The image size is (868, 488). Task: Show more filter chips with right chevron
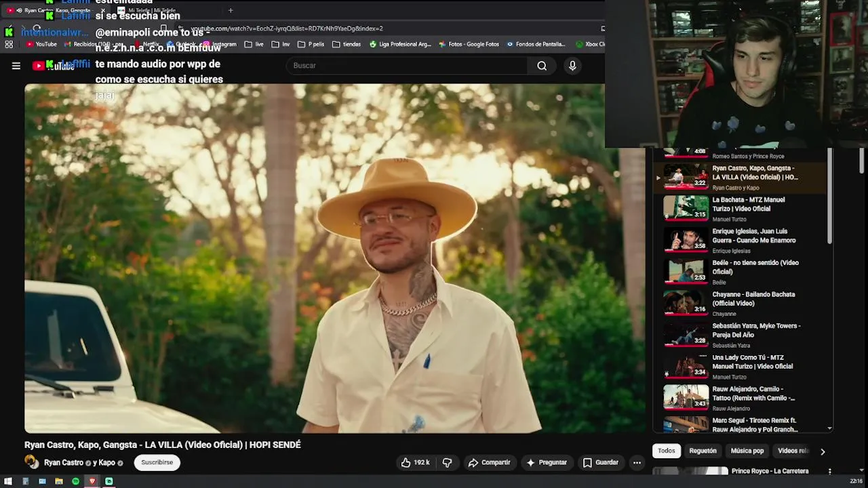[823, 451]
